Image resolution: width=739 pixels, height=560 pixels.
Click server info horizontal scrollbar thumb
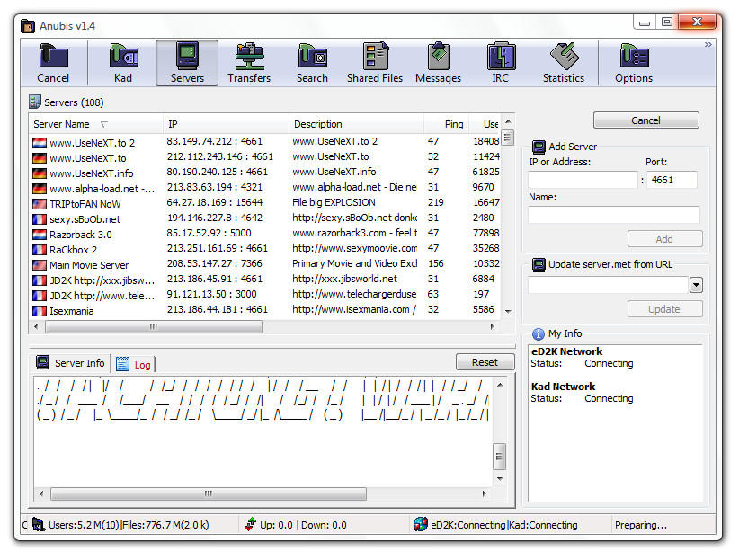[x=209, y=494]
